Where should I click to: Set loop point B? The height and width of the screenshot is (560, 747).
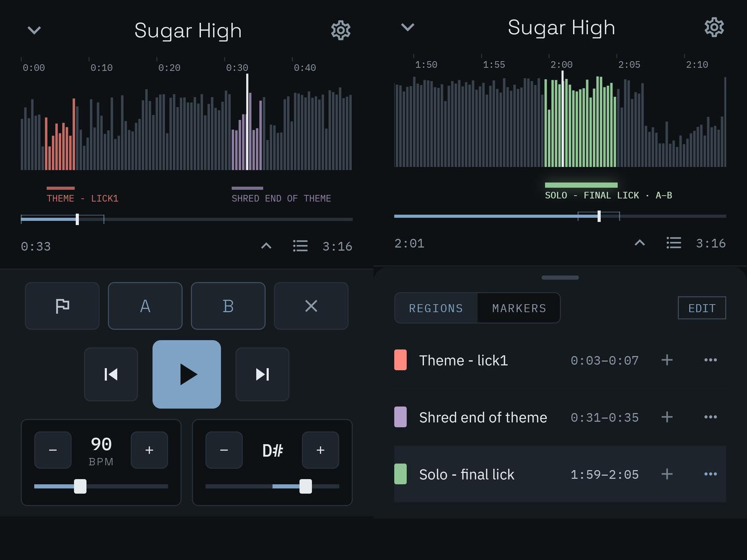(228, 306)
